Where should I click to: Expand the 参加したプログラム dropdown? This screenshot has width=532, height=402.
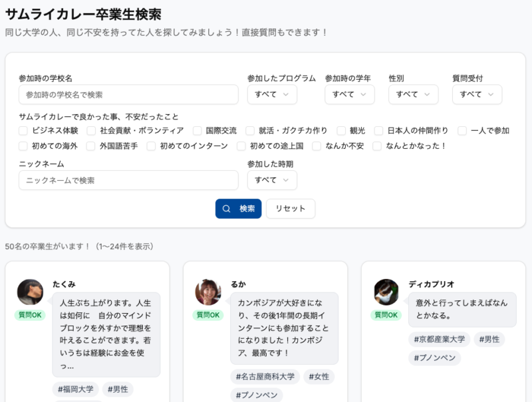272,94
